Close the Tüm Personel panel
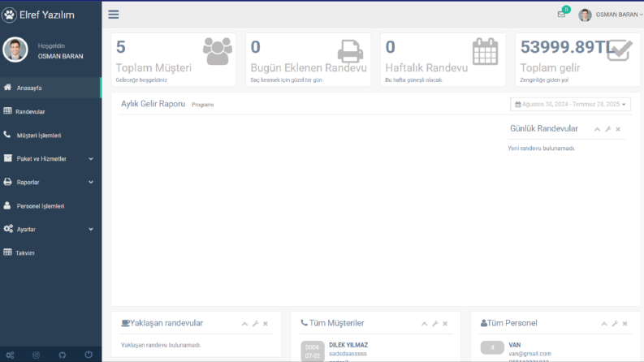644x362 pixels. point(625,324)
